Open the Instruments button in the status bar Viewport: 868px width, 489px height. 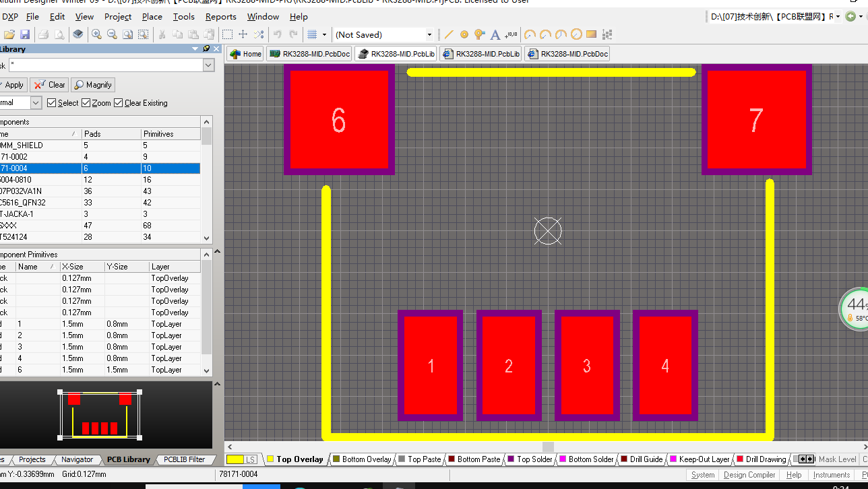click(832, 475)
